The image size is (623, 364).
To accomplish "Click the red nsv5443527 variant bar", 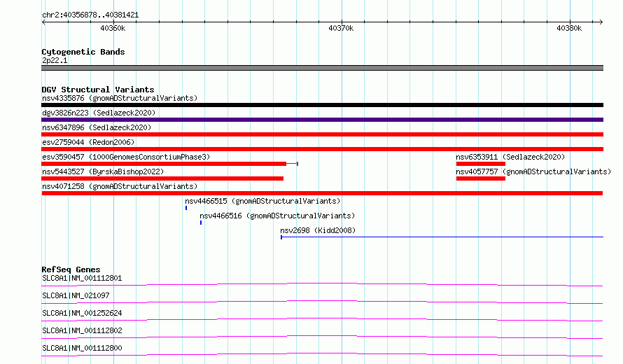I will click(x=162, y=178).
